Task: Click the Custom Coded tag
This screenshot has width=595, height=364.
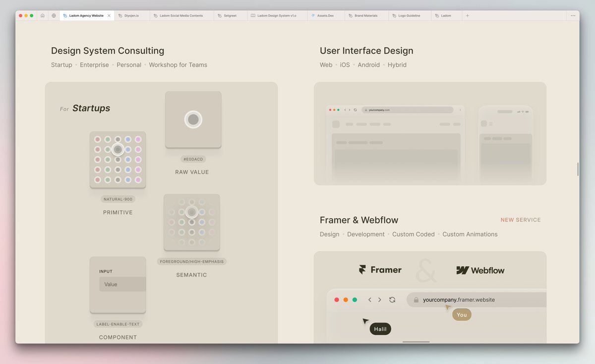Action: tap(414, 234)
